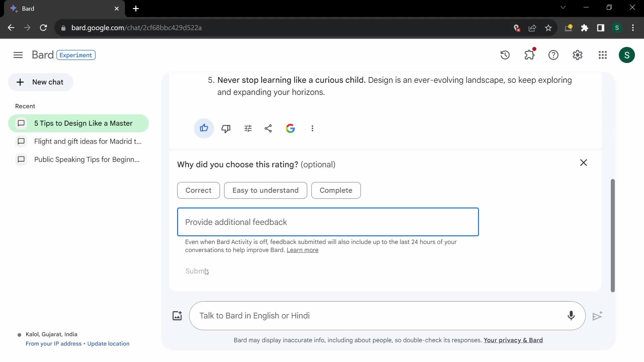This screenshot has height=362, width=644.
Task: Click the Submit feedback button
Action: tap(197, 271)
